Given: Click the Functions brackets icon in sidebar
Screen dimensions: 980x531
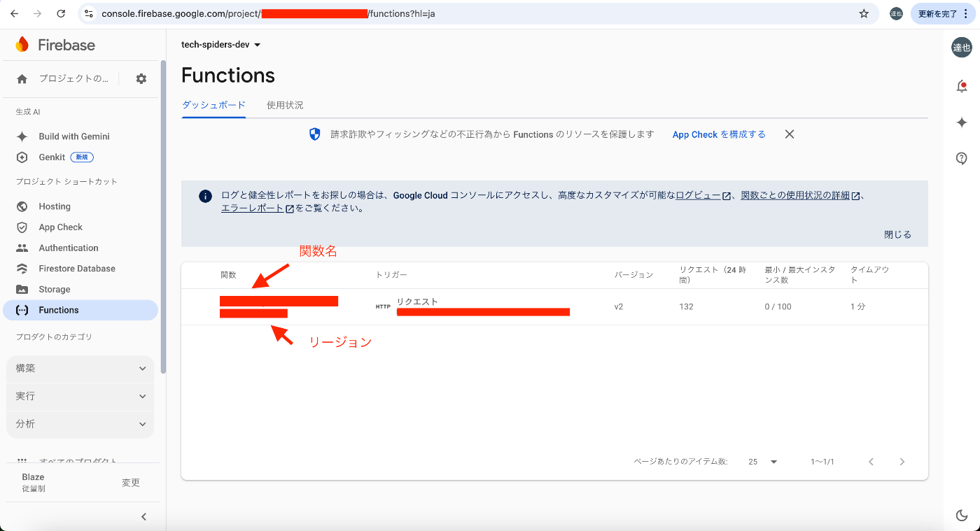Looking at the screenshot, I should [x=22, y=310].
